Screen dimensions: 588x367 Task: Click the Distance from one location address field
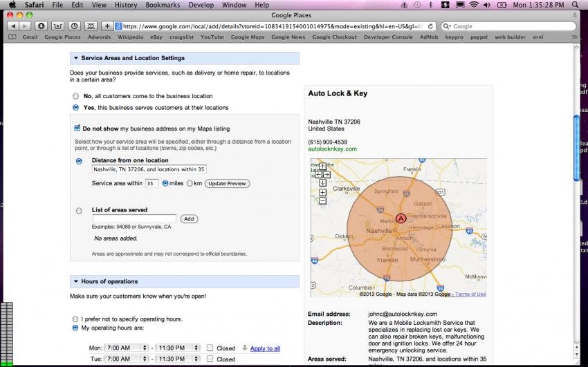(149, 169)
